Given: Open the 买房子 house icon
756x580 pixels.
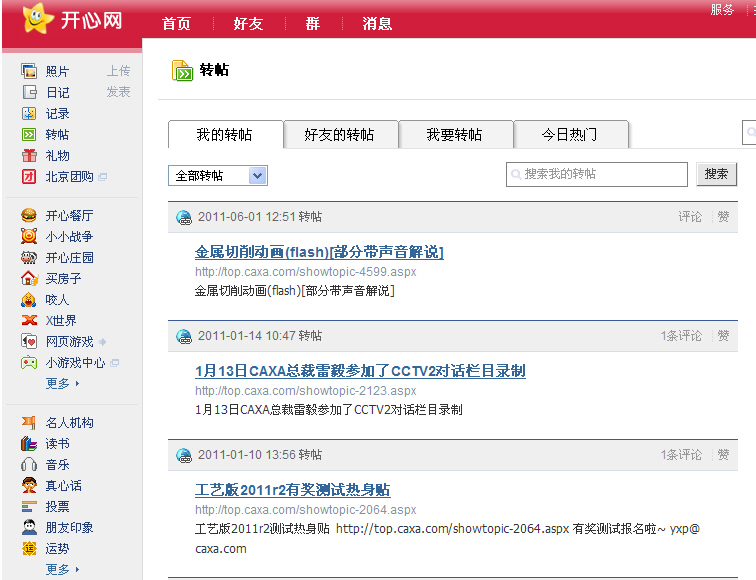Looking at the screenshot, I should click(x=29, y=278).
